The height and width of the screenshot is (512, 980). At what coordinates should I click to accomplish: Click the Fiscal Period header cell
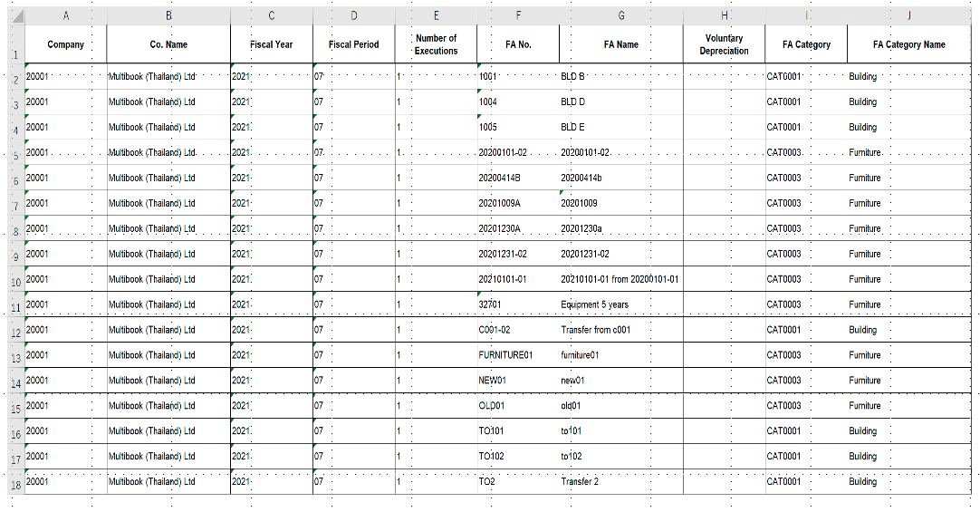pyautogui.click(x=354, y=44)
